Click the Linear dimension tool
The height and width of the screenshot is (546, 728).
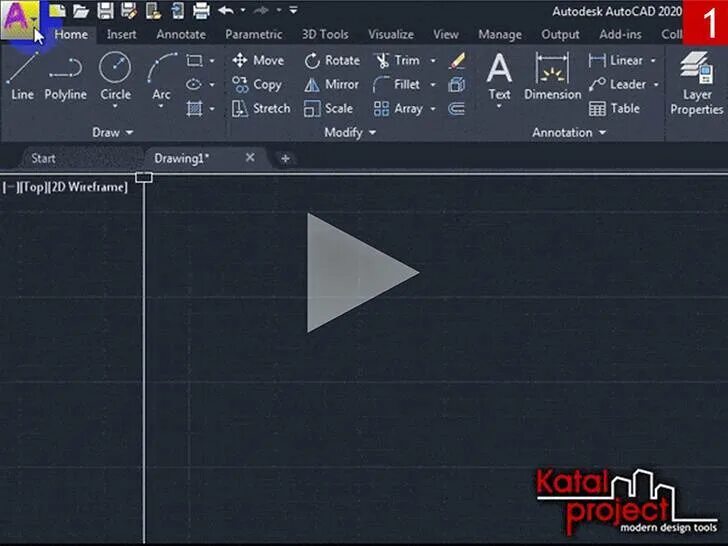(616, 60)
